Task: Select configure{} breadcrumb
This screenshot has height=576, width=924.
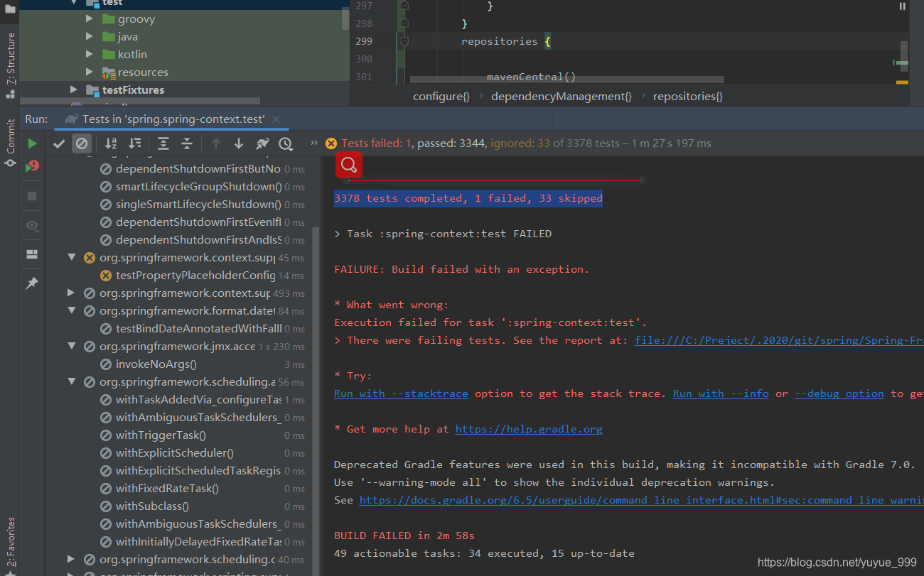Action: [441, 97]
